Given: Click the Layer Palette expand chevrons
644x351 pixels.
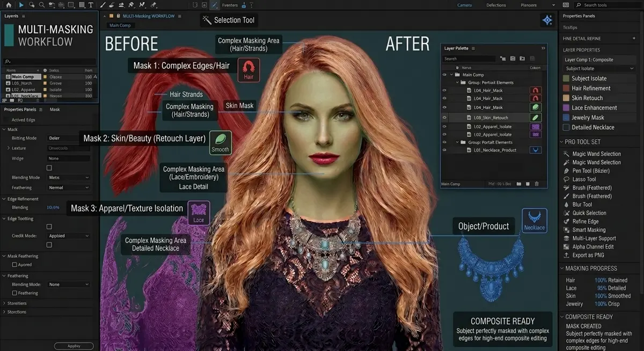Looking at the screenshot, I should click(x=543, y=48).
